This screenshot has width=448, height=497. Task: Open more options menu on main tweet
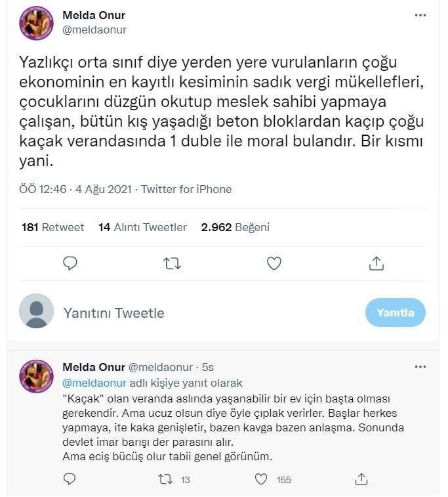click(x=420, y=16)
